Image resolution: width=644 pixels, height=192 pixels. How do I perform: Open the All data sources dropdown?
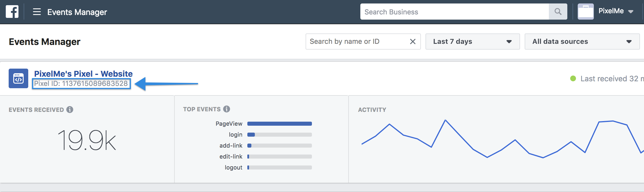582,42
